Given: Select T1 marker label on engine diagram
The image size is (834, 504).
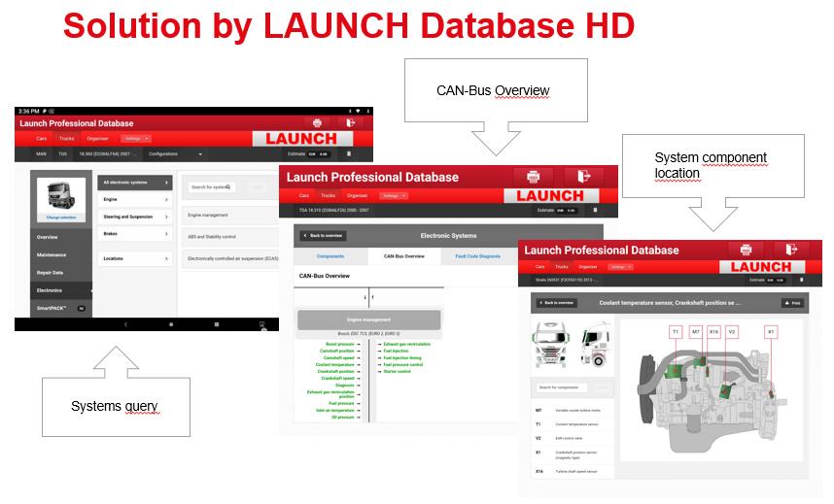Looking at the screenshot, I should (x=676, y=332).
